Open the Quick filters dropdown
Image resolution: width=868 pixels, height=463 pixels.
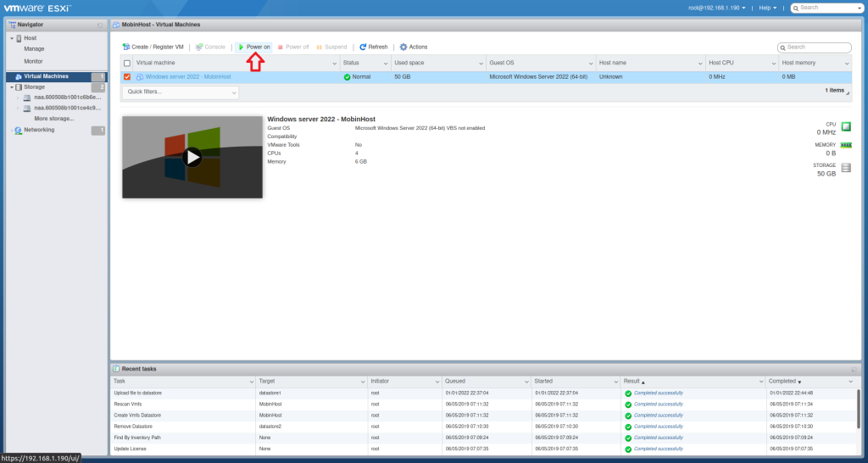click(181, 92)
